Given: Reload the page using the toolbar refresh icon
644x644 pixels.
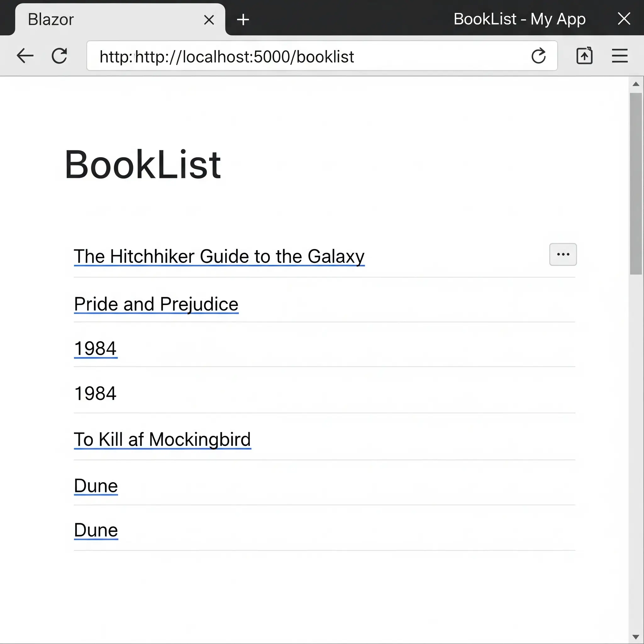Looking at the screenshot, I should tap(59, 56).
